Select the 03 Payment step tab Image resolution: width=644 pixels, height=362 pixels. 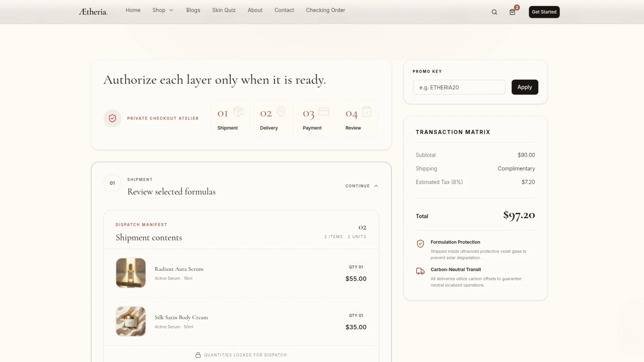pos(316,118)
